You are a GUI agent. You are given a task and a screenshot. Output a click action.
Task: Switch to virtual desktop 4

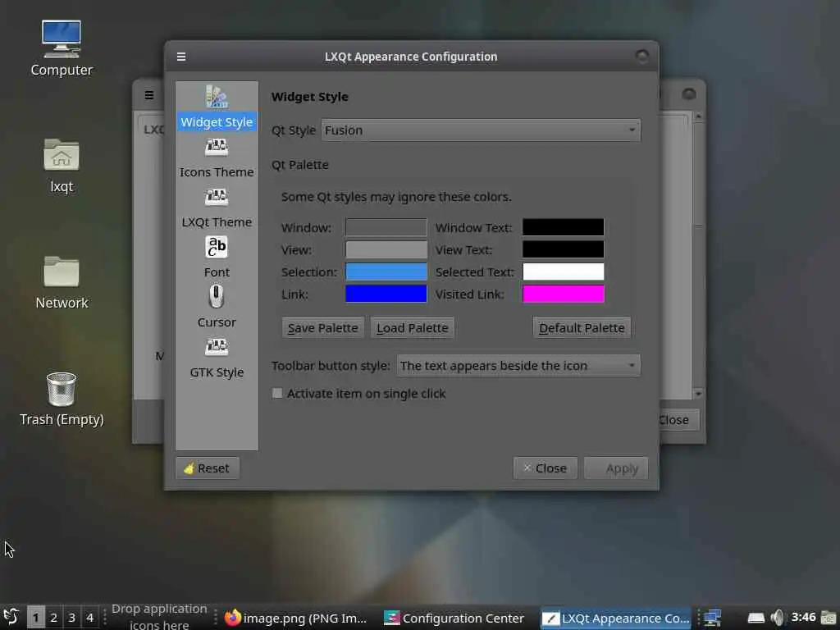click(x=90, y=617)
